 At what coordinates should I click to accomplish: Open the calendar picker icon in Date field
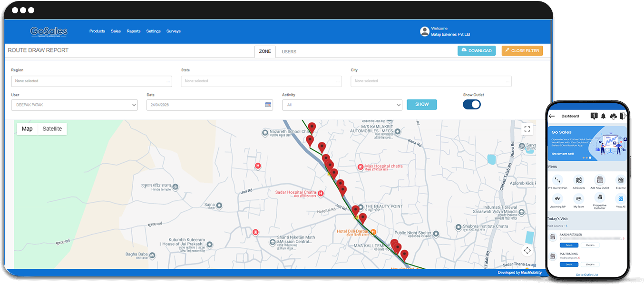click(x=268, y=105)
